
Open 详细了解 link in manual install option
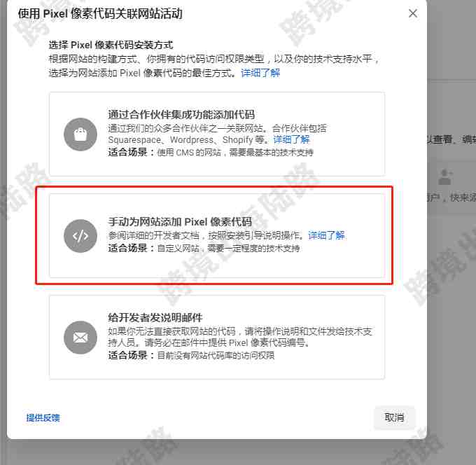point(326,235)
